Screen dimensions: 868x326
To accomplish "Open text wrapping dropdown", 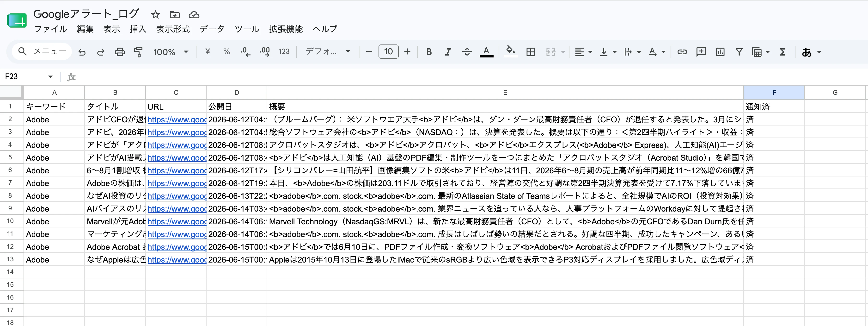I will [x=632, y=52].
